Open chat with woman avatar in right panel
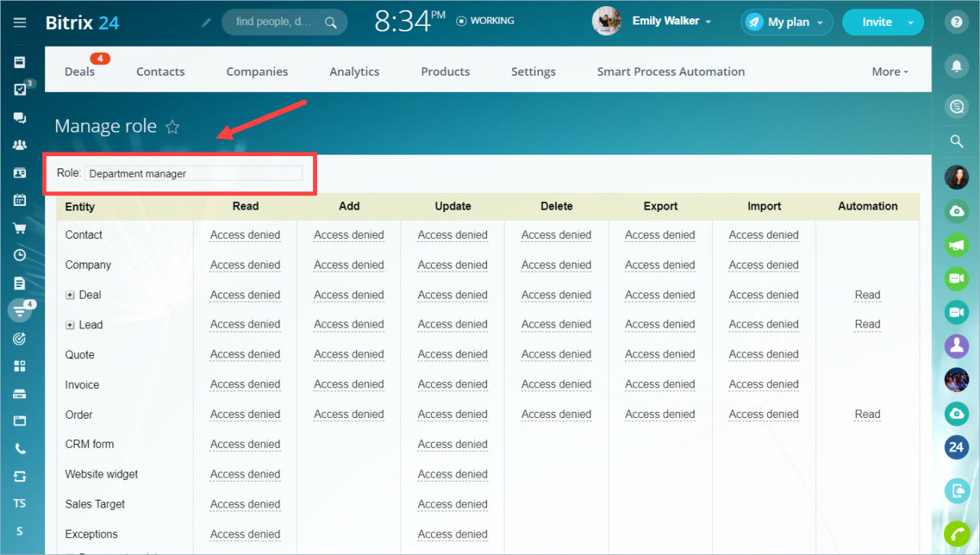Image resolution: width=980 pixels, height=555 pixels. [x=956, y=178]
